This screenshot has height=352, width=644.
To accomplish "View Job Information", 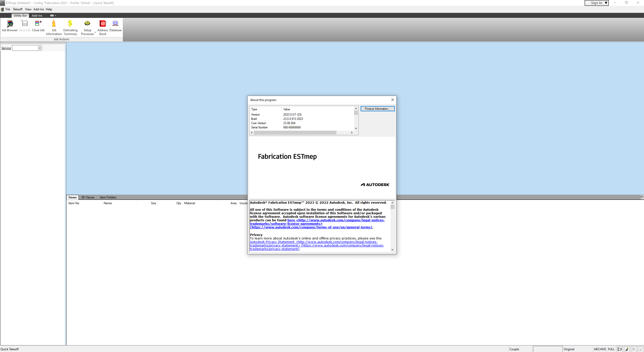I will click(54, 26).
